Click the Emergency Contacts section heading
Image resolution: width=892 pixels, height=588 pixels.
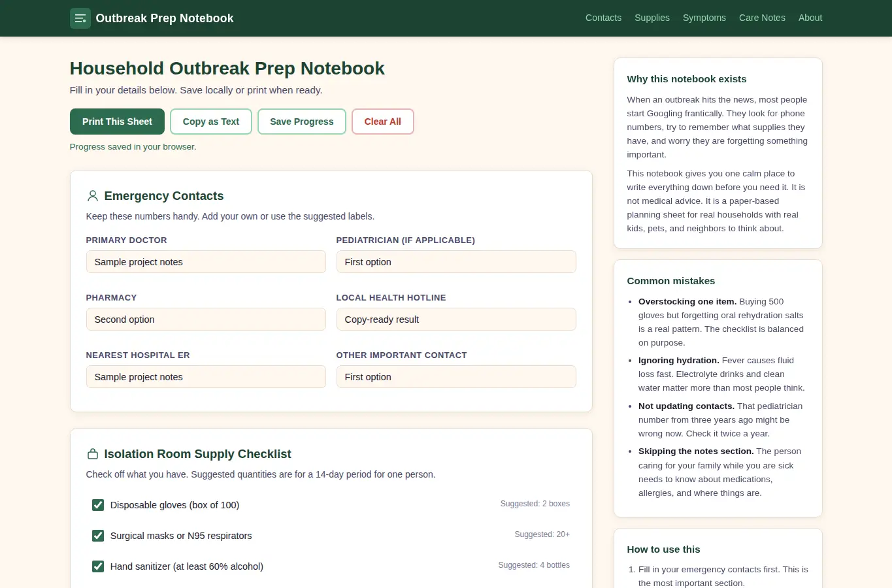(x=164, y=196)
